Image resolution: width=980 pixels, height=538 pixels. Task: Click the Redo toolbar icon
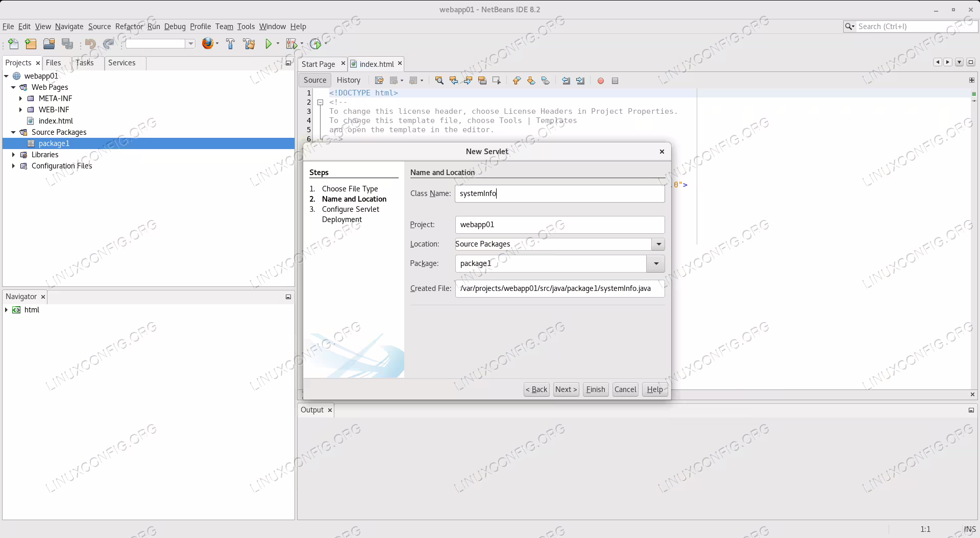coord(108,44)
